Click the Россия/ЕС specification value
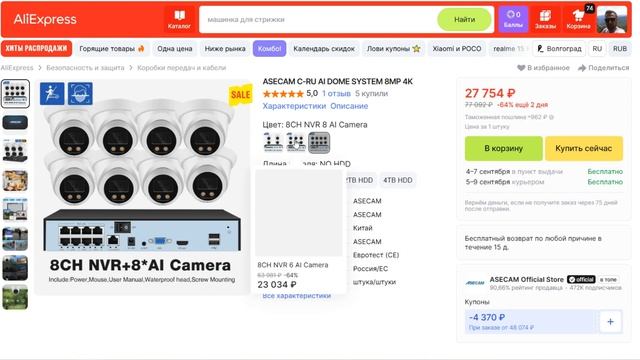The image size is (640, 360). click(x=370, y=269)
